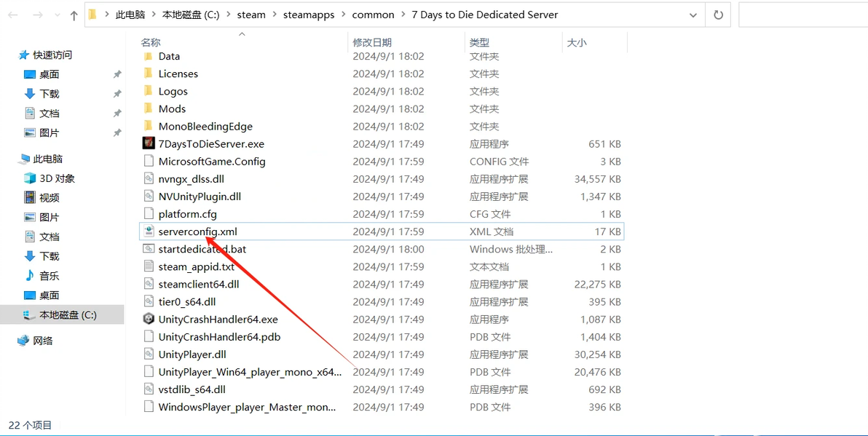Viewport: 868px width, 436px height.
Task: Select the Mods folder icon
Action: pos(148,109)
